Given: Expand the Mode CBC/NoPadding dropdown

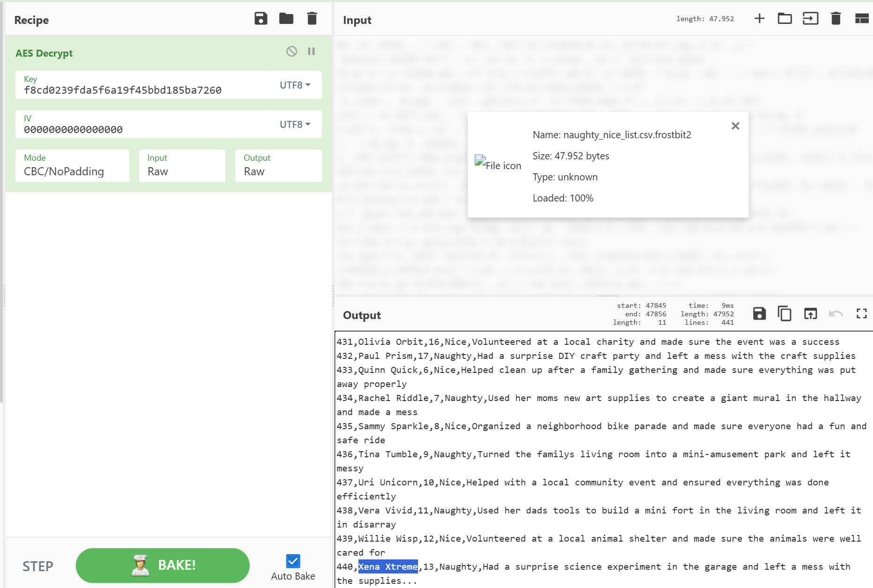Looking at the screenshot, I should point(72,166).
